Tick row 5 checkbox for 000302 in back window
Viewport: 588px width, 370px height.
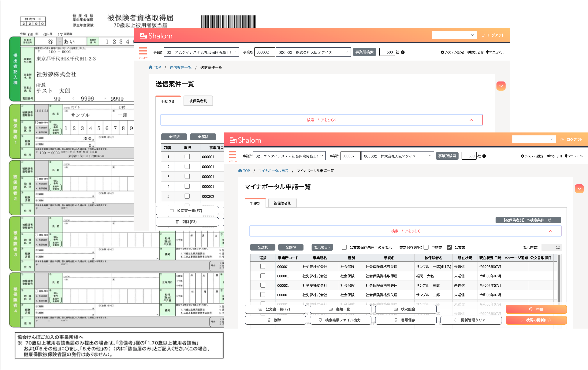pyautogui.click(x=187, y=196)
